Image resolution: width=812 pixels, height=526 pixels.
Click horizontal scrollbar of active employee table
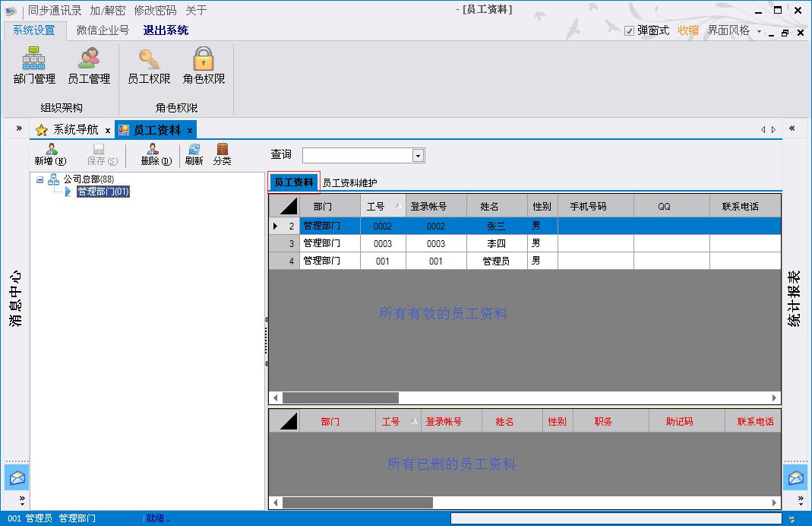click(340, 398)
